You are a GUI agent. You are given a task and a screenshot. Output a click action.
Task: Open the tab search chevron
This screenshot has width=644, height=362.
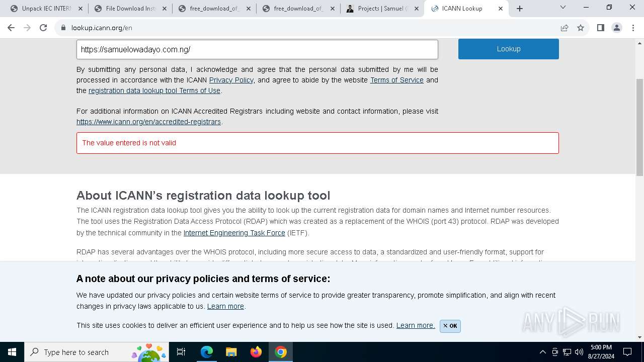pyautogui.click(x=563, y=7)
